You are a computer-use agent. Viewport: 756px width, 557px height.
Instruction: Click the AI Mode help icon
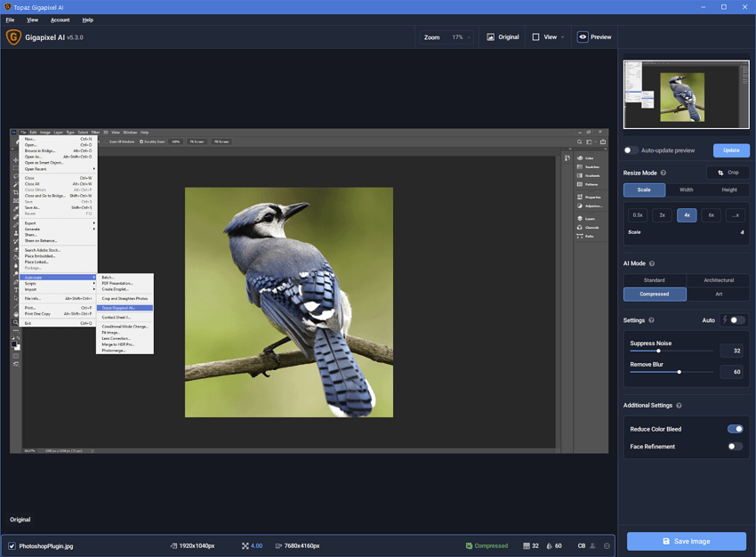click(652, 263)
